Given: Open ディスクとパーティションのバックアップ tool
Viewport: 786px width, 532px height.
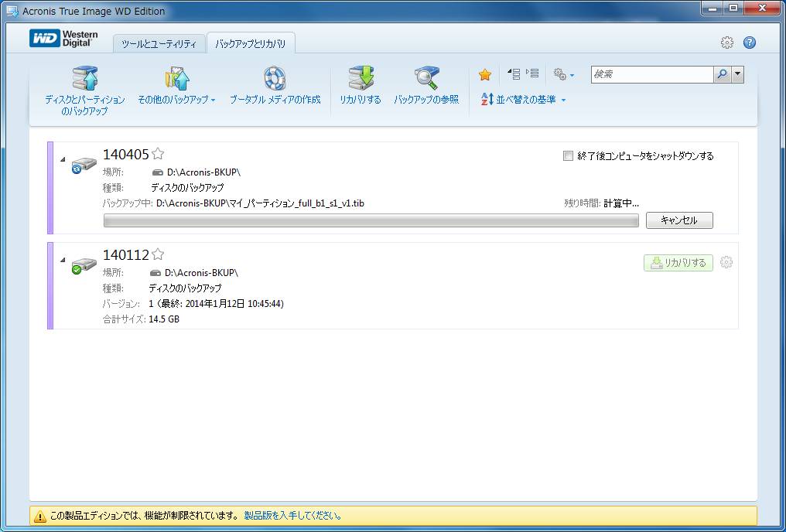Looking at the screenshot, I should [x=85, y=91].
